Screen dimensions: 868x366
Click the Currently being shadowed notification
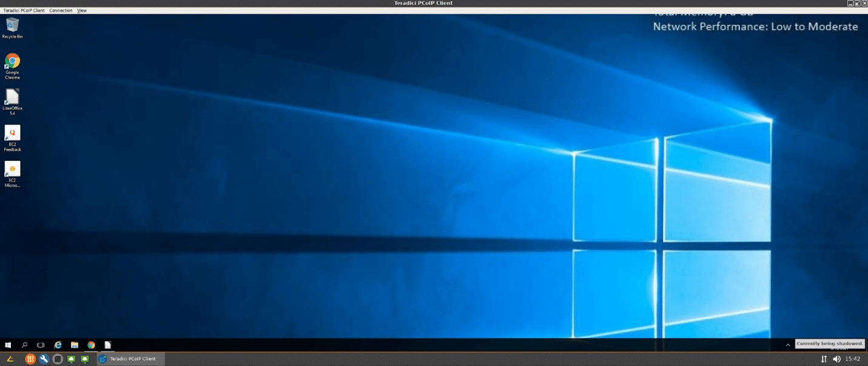click(x=830, y=344)
